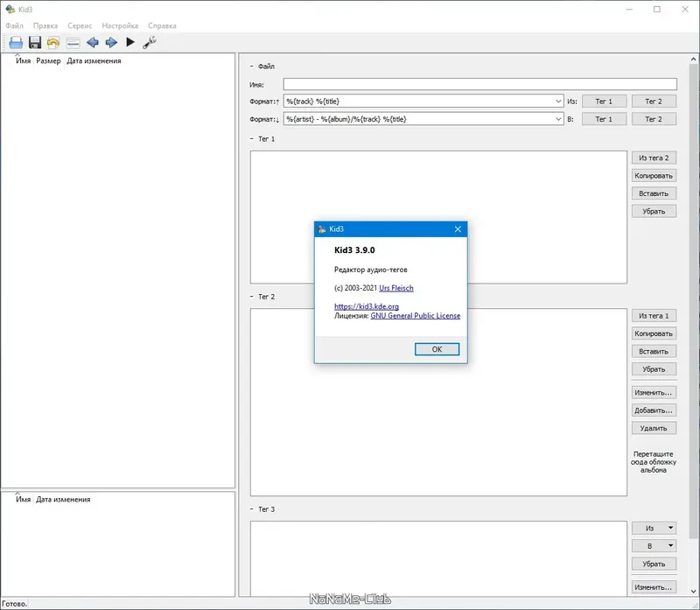Open the Из dropdown button in Тег 3

(x=654, y=528)
